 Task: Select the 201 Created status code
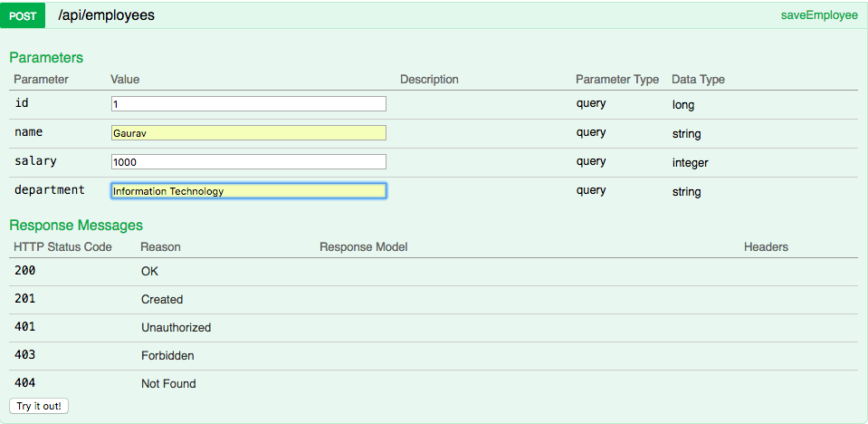click(25, 299)
